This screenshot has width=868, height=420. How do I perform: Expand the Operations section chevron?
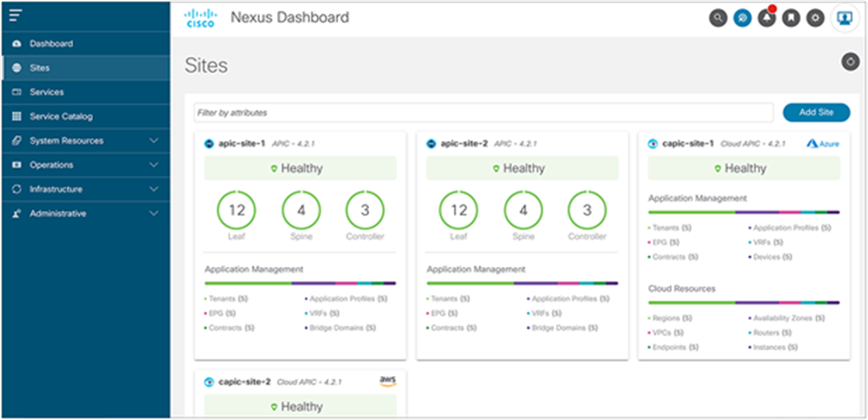coord(154,165)
